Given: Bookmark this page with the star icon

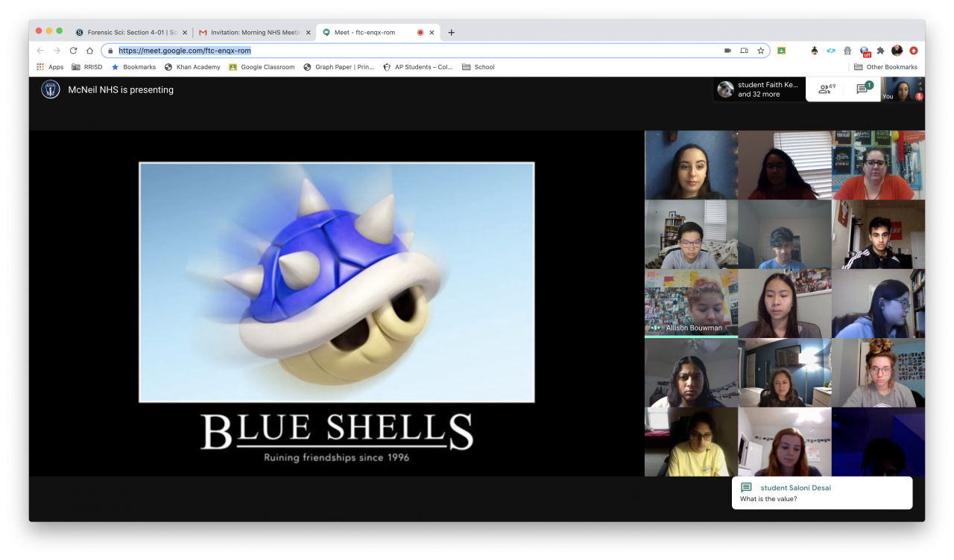Looking at the screenshot, I should click(x=760, y=51).
